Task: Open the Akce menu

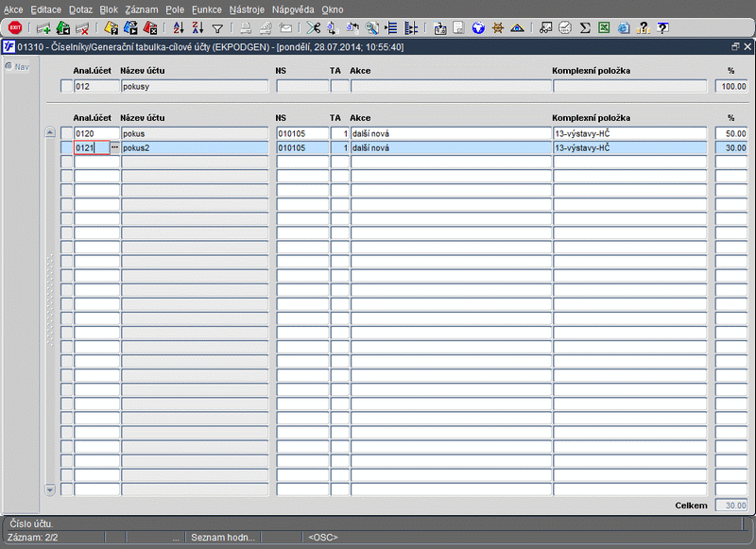Action: [x=13, y=9]
